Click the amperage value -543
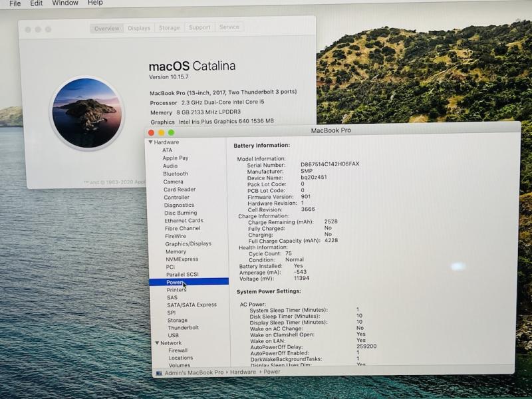Image resolution: width=532 pixels, height=399 pixels. point(301,272)
